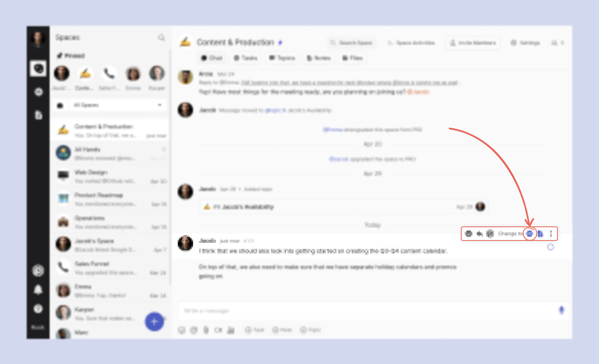The image size is (599, 364).
Task: Add a new Topic from composer
Action: 311,330
